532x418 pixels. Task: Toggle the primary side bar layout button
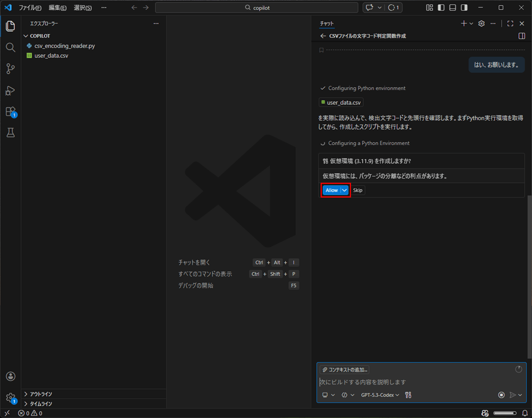tap(441, 8)
